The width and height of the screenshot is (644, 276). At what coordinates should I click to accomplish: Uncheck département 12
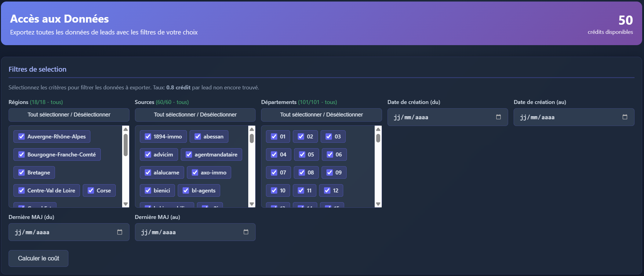click(327, 190)
